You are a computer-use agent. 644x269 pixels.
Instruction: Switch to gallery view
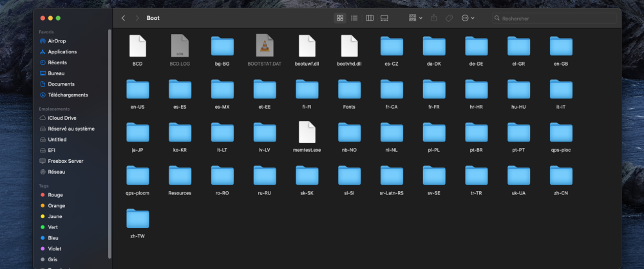pyautogui.click(x=384, y=18)
